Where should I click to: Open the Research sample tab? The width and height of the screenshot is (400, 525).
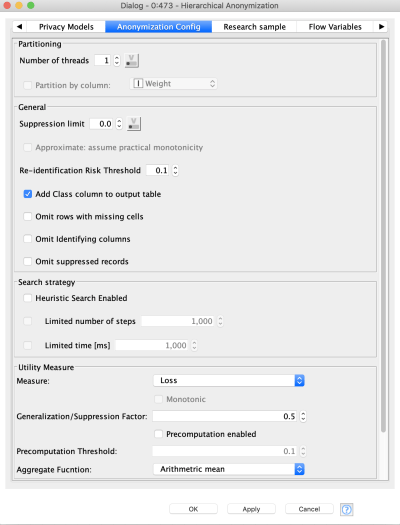(x=254, y=27)
